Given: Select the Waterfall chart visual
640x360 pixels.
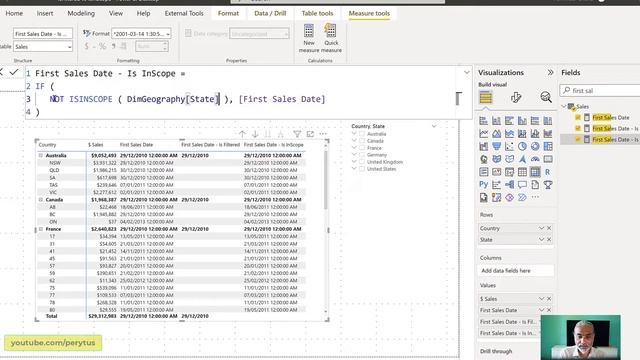Looking at the screenshot, I should click(484, 147).
